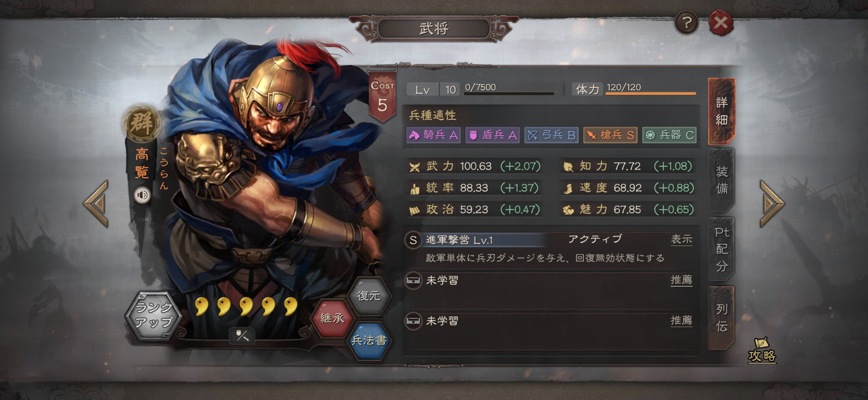868x400 pixels.
Task: Select the 騎兵 cavalry aptitude badge
Action: pos(434,135)
